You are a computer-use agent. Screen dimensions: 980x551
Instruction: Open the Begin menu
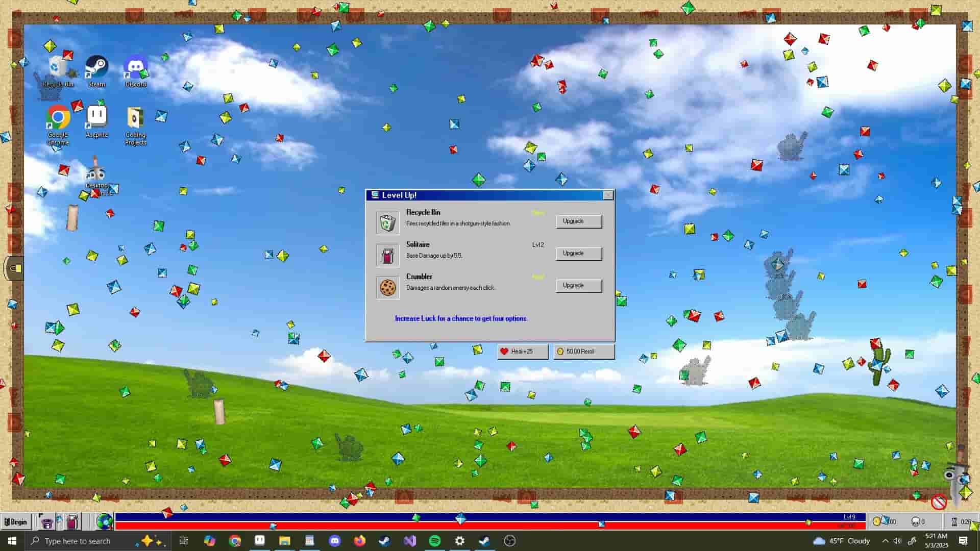(x=16, y=521)
